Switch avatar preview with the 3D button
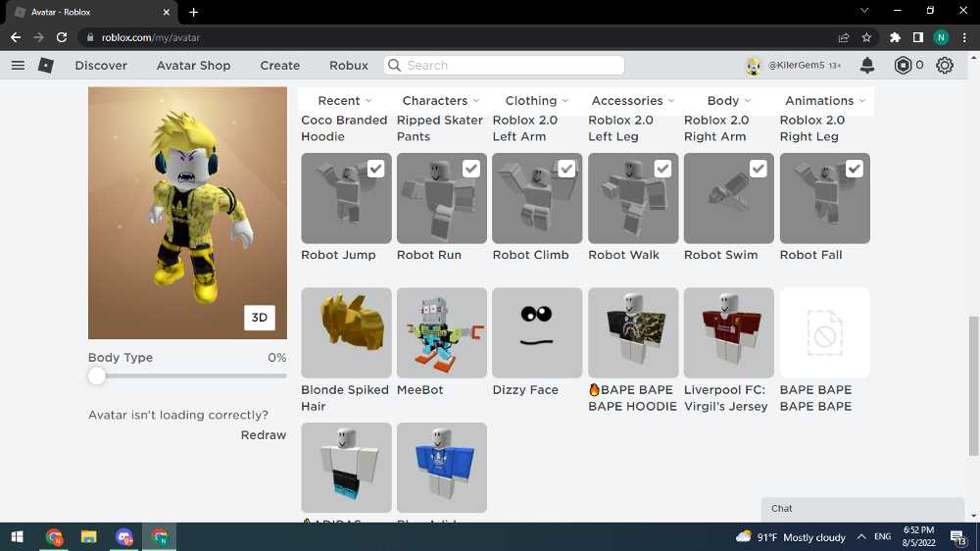Screen dimensions: 980x551 pos(260,318)
